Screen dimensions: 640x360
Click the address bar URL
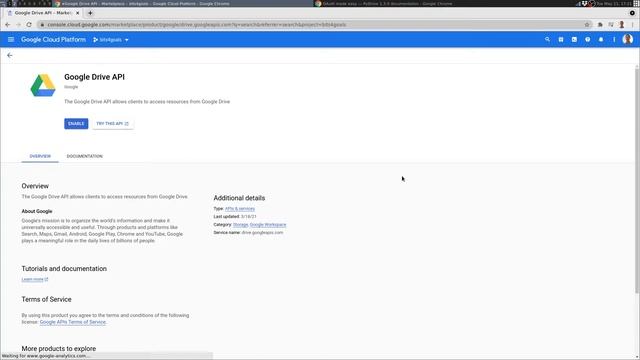point(196,24)
